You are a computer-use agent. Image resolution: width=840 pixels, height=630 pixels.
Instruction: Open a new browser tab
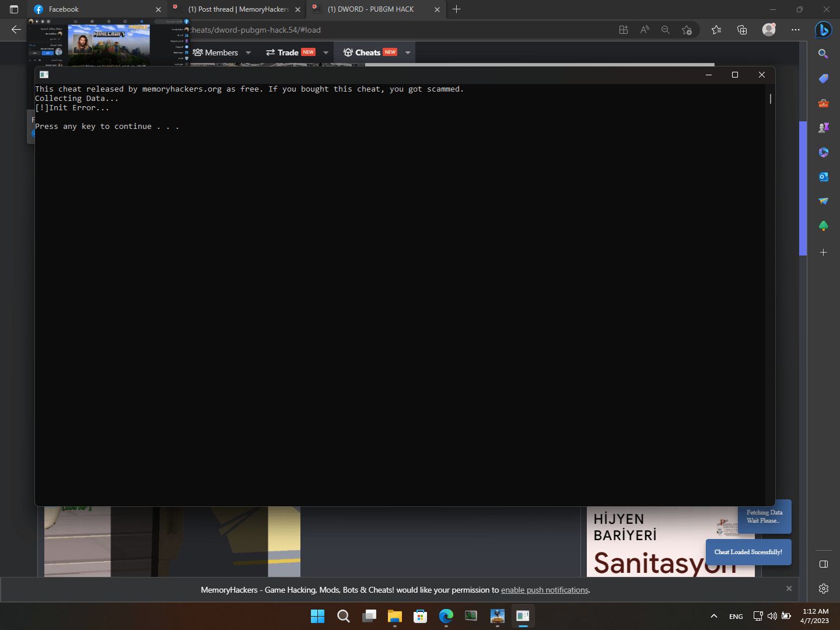(457, 9)
